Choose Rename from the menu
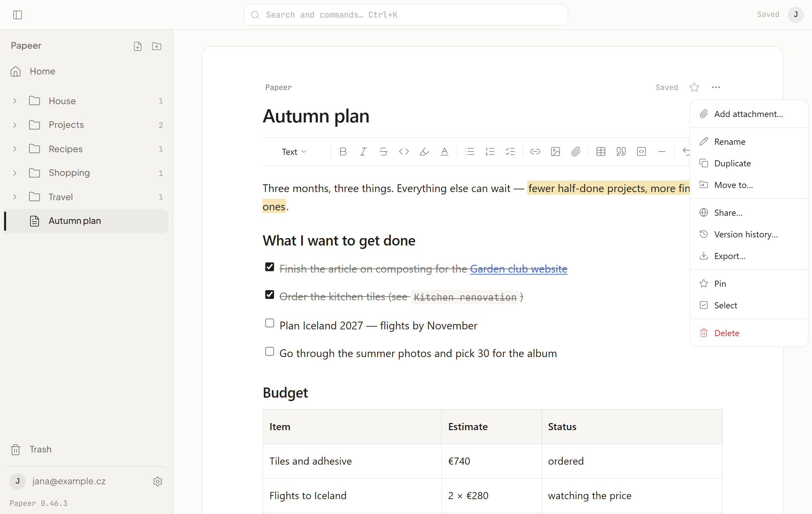Image resolution: width=812 pixels, height=514 pixels. coord(749,142)
